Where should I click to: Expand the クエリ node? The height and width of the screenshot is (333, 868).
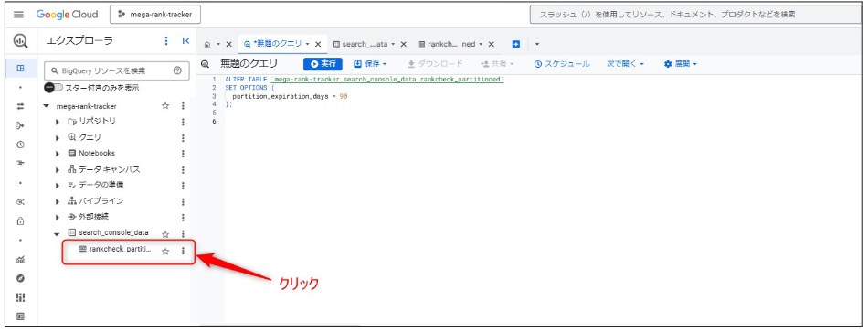(x=58, y=138)
